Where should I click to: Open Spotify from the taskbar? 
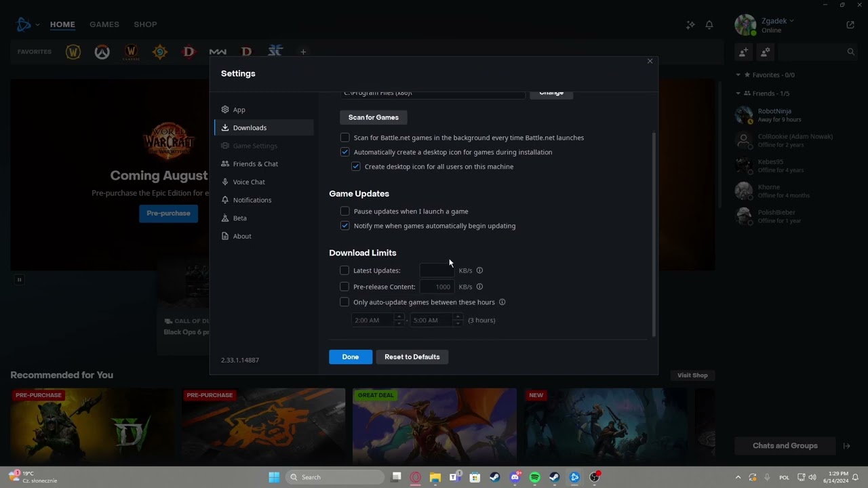point(534,477)
